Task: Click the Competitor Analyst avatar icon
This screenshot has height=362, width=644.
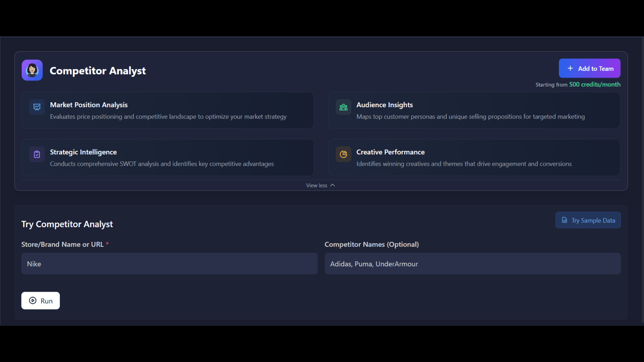Action: [x=32, y=70]
